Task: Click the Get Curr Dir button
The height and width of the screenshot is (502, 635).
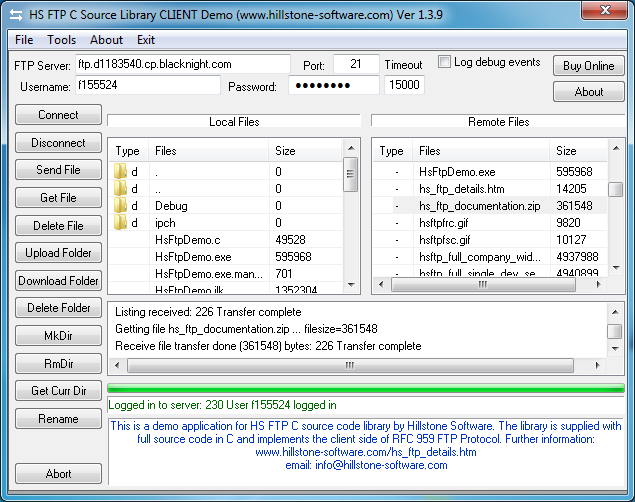Action: tap(58, 391)
